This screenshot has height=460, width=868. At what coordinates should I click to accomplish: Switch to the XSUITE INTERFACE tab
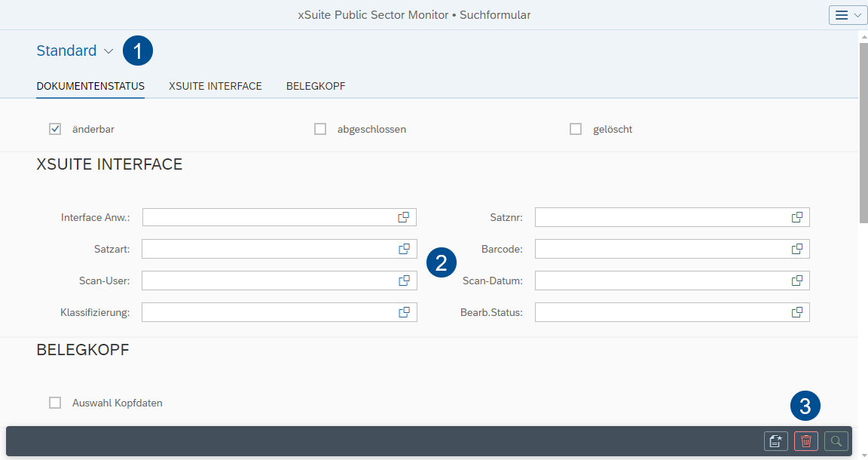215,85
